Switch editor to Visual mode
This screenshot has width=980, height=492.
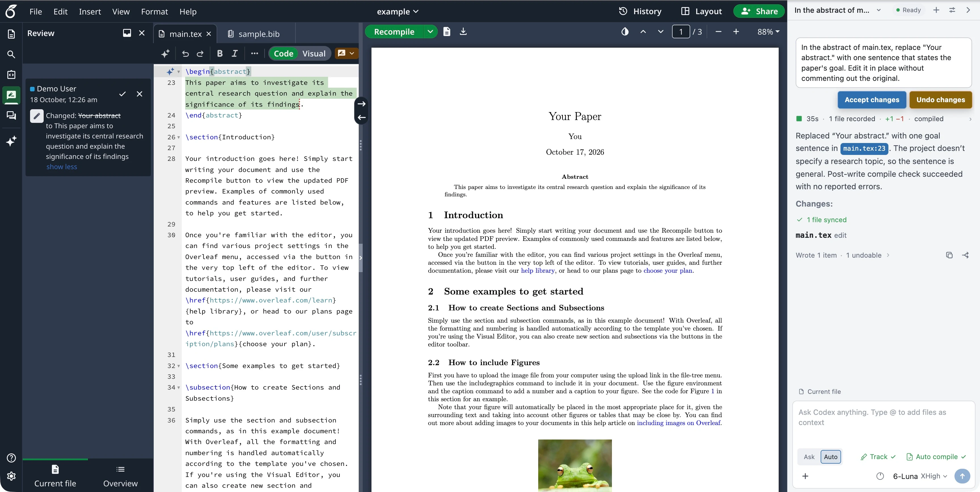point(314,54)
